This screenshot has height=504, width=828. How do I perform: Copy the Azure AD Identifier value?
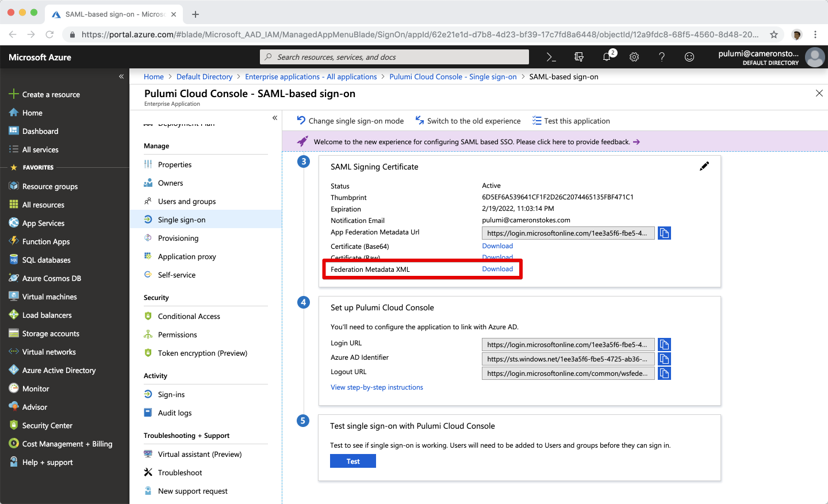click(664, 359)
